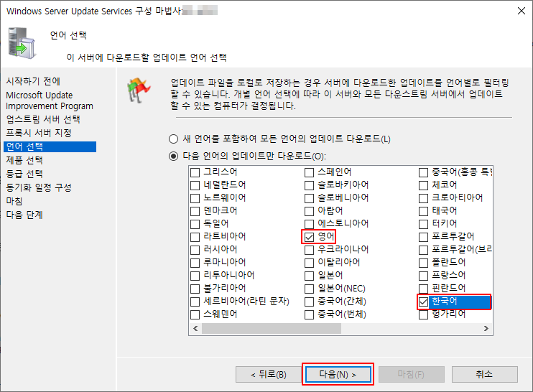Check the 스페인어 checkbox
This screenshot has height=392, width=533.
pyautogui.click(x=309, y=172)
